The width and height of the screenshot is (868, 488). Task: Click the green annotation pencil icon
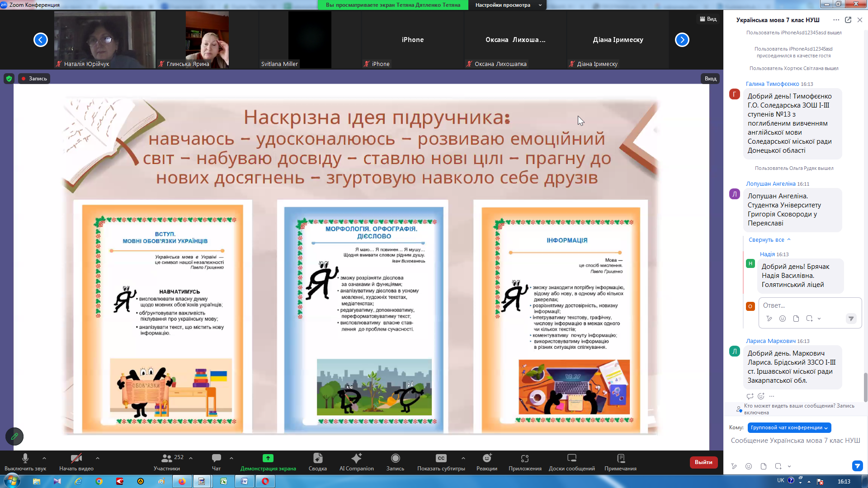[x=14, y=436]
